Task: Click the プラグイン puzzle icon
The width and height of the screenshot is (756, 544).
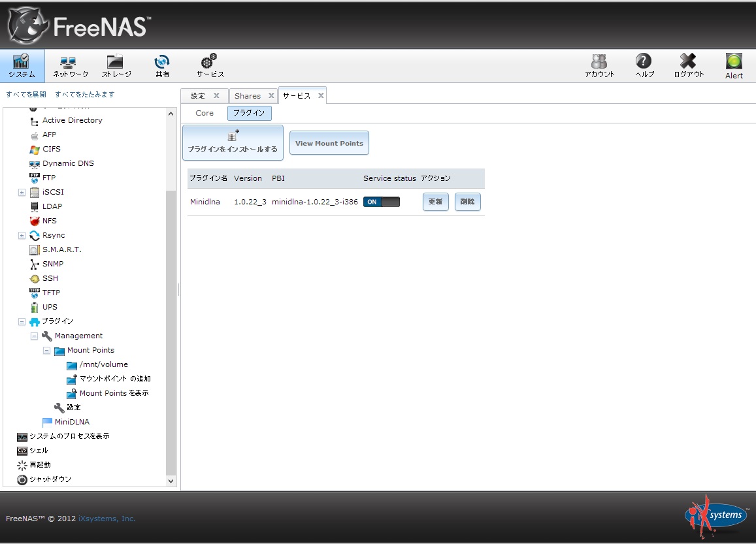Action: pyautogui.click(x=35, y=322)
